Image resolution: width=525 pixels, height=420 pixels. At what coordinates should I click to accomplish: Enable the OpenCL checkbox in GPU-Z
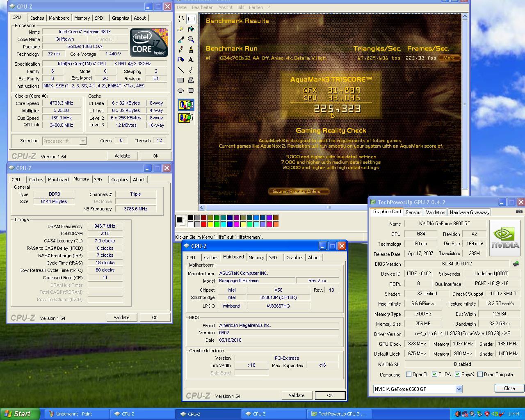(x=409, y=374)
